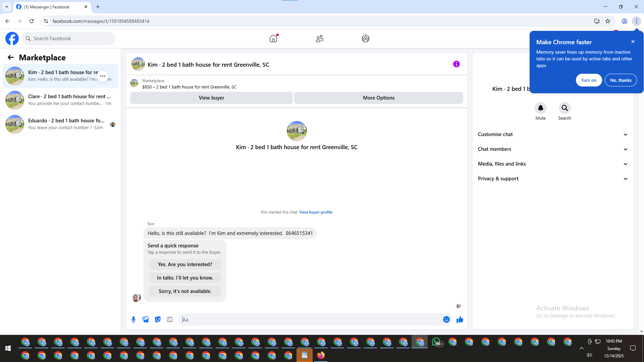
Task: Click the voice clip microphone icon
Action: click(133, 319)
